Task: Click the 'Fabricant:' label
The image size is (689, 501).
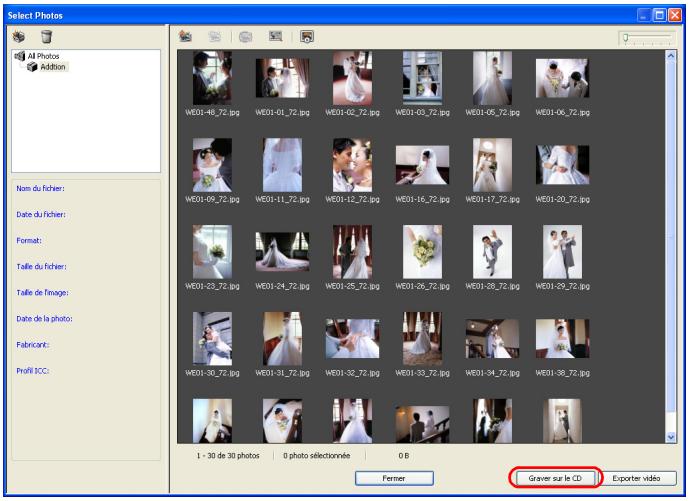Action: pos(33,345)
